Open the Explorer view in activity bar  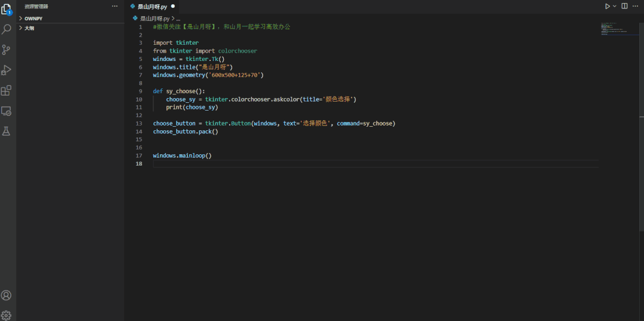click(6, 9)
